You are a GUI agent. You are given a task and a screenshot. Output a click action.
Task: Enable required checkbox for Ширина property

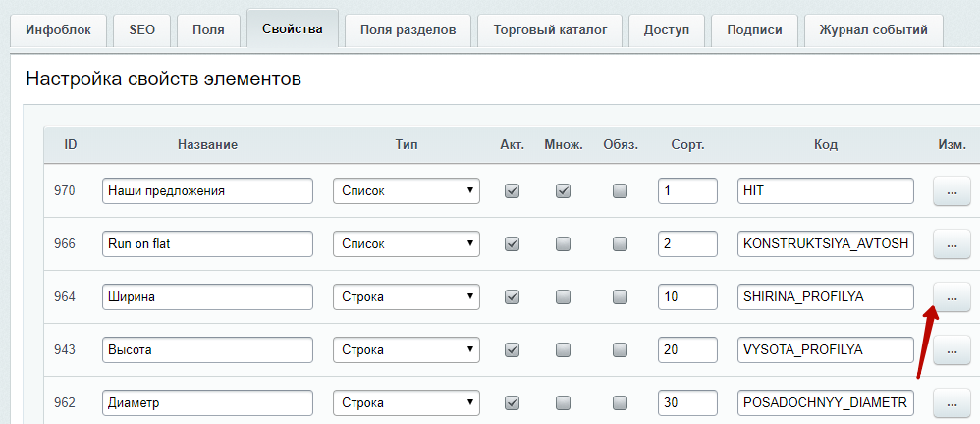pyautogui.click(x=620, y=296)
